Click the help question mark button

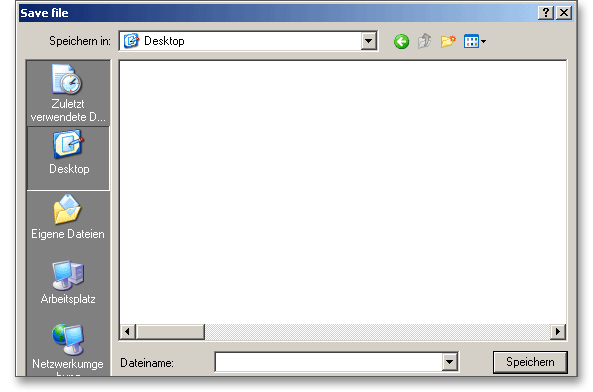tap(545, 13)
